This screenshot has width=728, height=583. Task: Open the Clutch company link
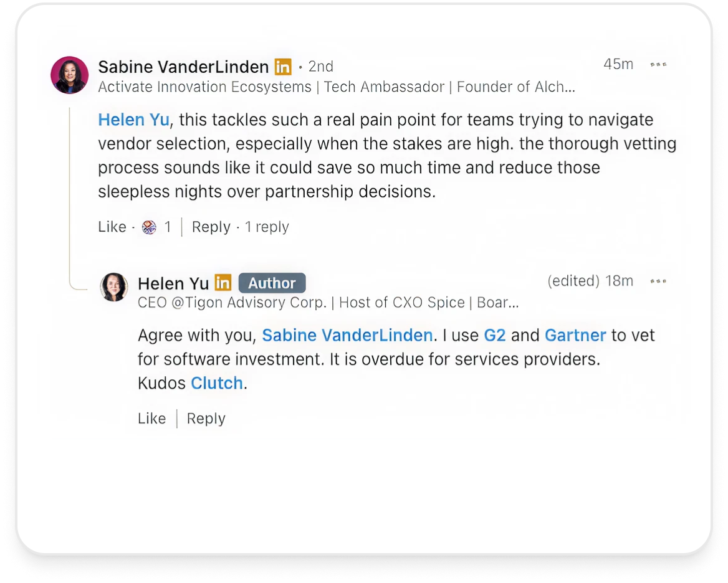click(x=216, y=383)
